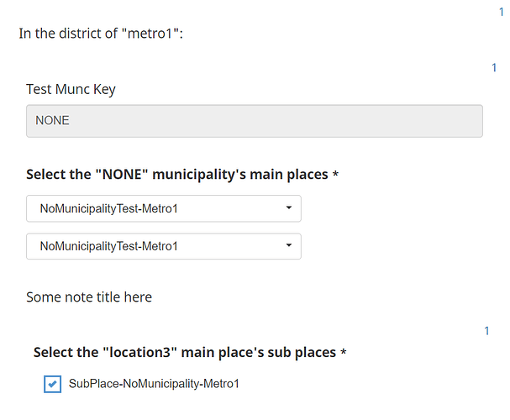Viewport: 510px width, 420px height.
Task: Click the repeat count number beside the district heading
Action: (502, 12)
